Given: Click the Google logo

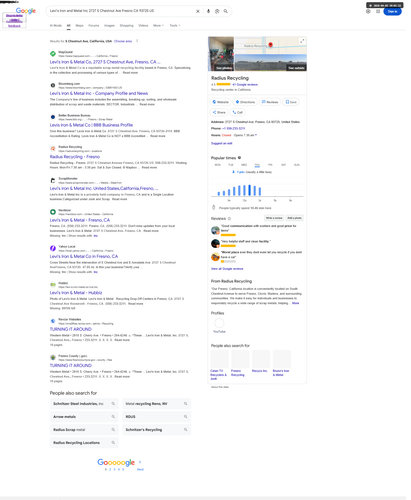Looking at the screenshot, I should pyautogui.click(x=26, y=11).
